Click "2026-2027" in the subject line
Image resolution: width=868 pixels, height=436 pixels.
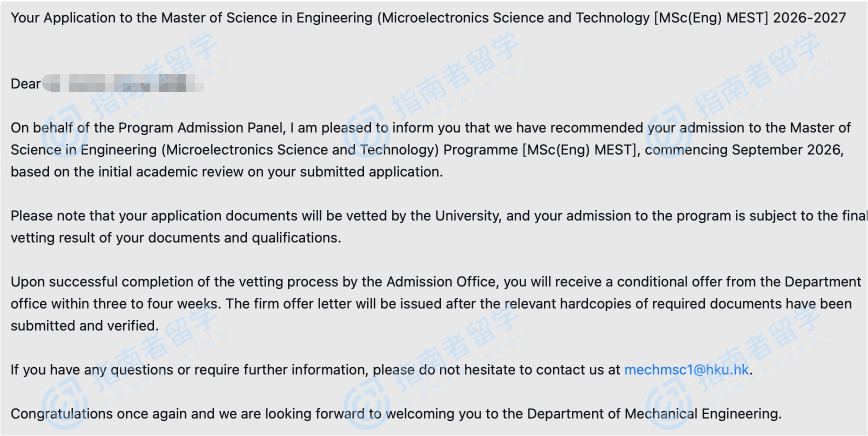pyautogui.click(x=809, y=18)
